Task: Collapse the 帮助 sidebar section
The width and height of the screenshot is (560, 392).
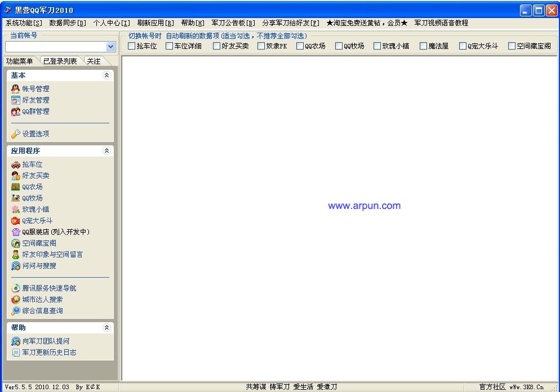Action: (x=106, y=327)
